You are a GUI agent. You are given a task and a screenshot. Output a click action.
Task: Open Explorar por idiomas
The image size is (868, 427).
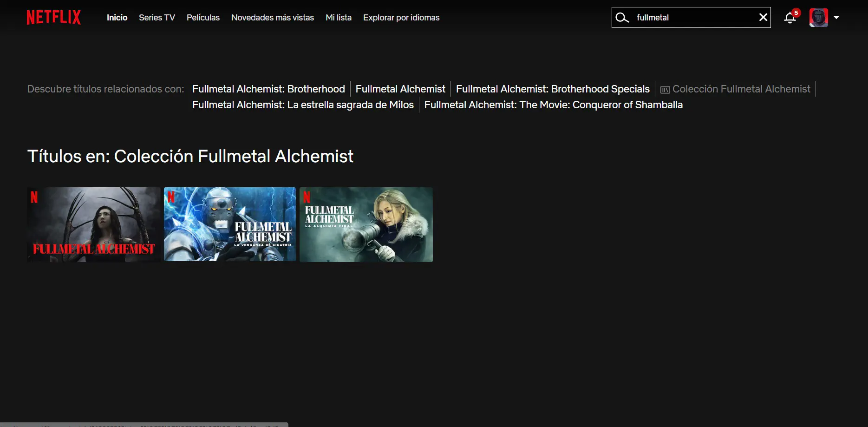tap(401, 18)
